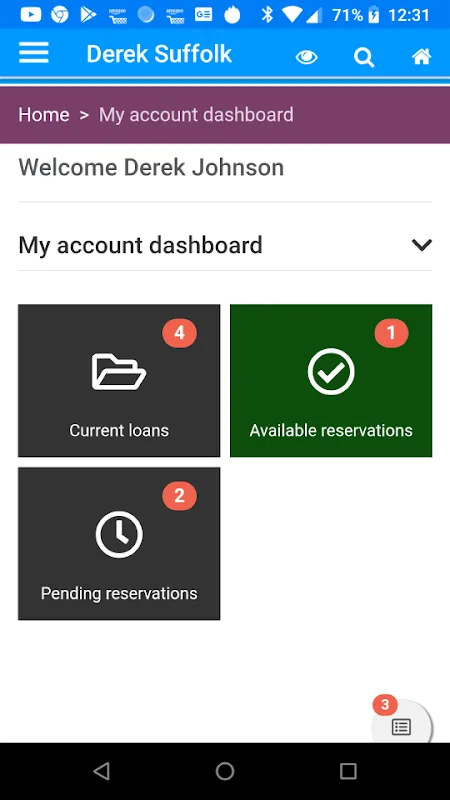Tap the Android home circle button

point(225,771)
